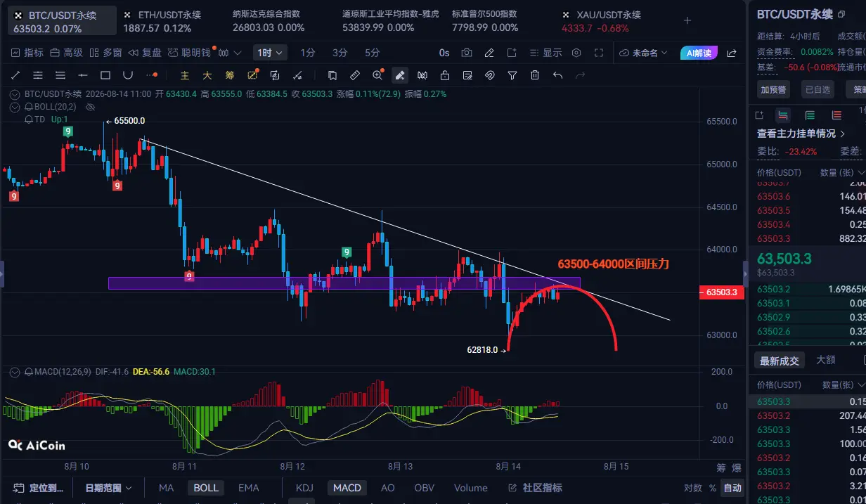
Task: Show asks-only red order book view
Action: point(836,115)
